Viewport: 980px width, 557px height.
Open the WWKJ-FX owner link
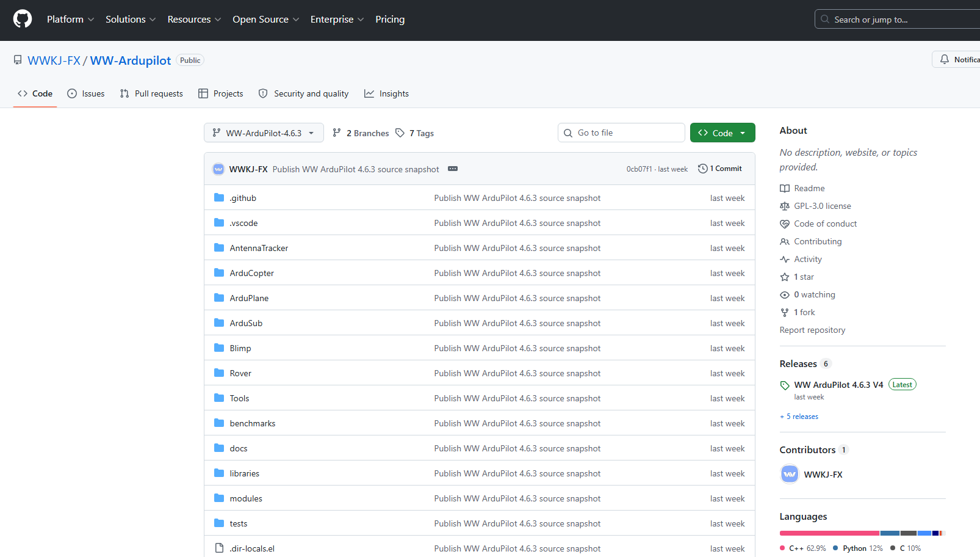(54, 60)
